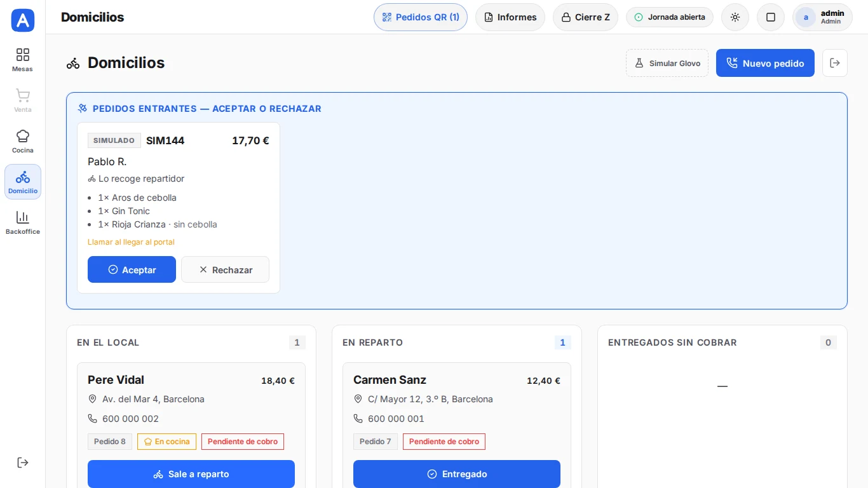Image resolution: width=868 pixels, height=488 pixels.
Task: Click the fullscreen square icon in header
Action: (x=771, y=17)
